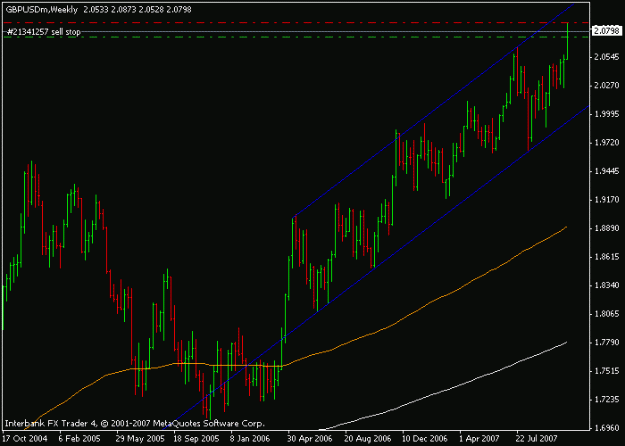Click the 20 Aug 2006 date label
Screen dimensions: 625x446
tap(369, 438)
